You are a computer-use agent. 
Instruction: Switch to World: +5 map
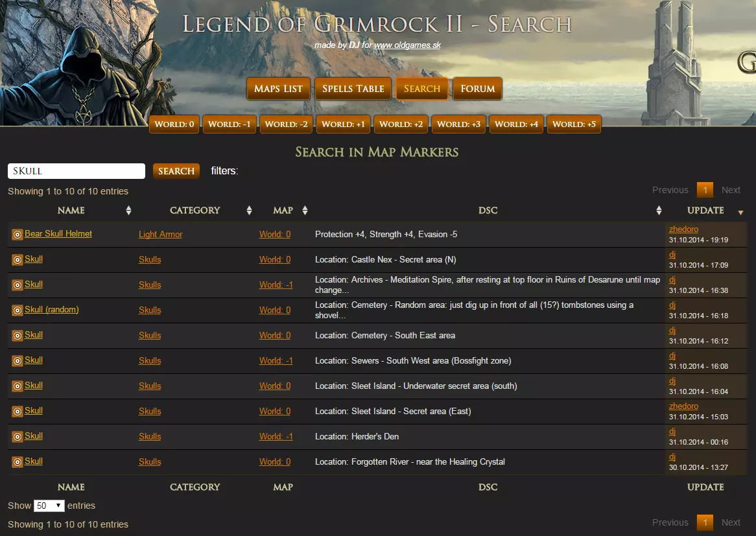click(574, 124)
